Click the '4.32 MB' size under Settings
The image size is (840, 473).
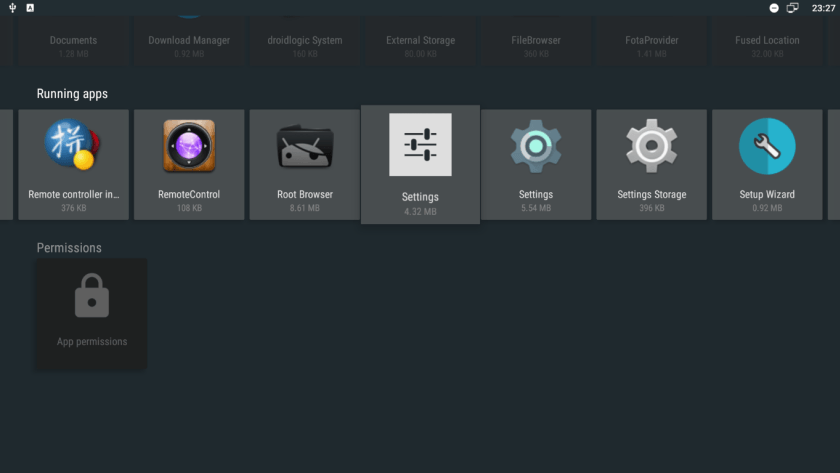[420, 212]
